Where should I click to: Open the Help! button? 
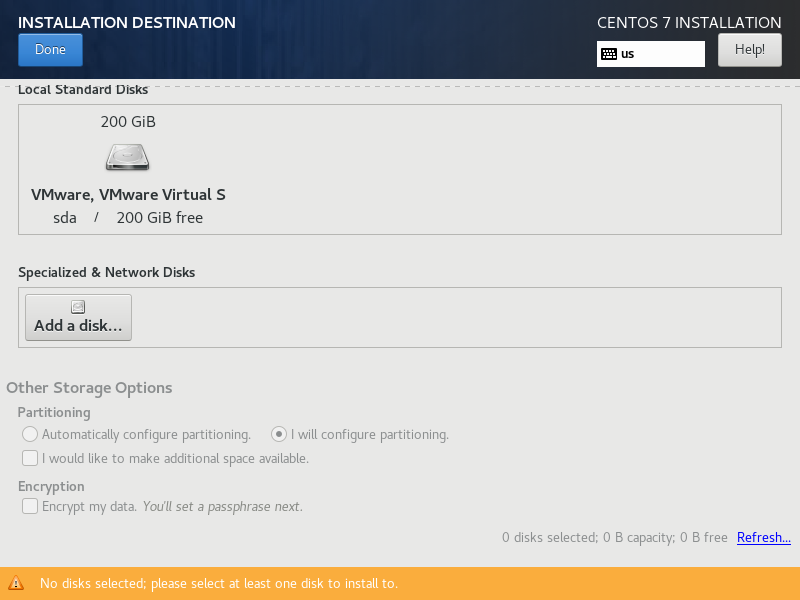coord(749,49)
